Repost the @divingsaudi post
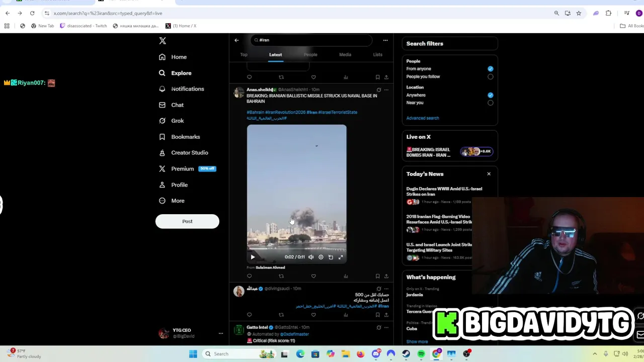The width and height of the screenshot is (644, 362). (281, 315)
